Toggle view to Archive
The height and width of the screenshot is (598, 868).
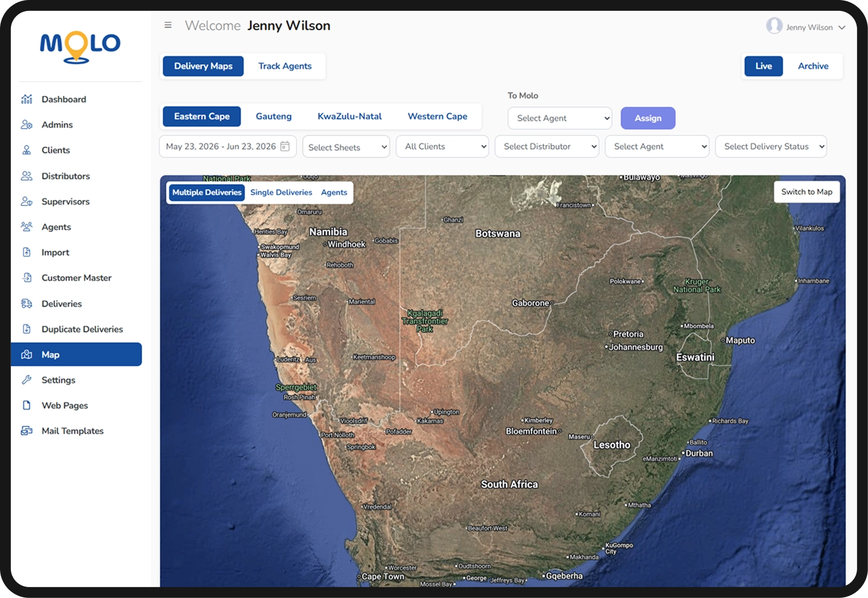813,66
